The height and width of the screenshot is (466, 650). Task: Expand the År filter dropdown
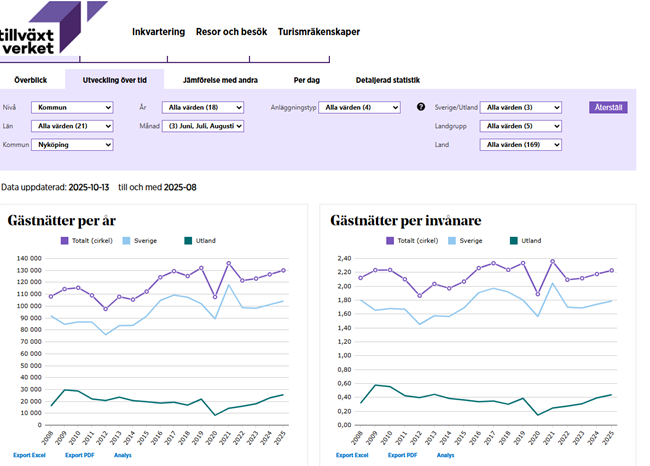pyautogui.click(x=204, y=107)
